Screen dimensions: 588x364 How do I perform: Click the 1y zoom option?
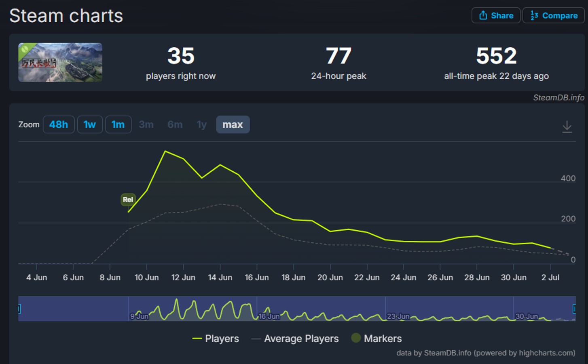click(201, 124)
